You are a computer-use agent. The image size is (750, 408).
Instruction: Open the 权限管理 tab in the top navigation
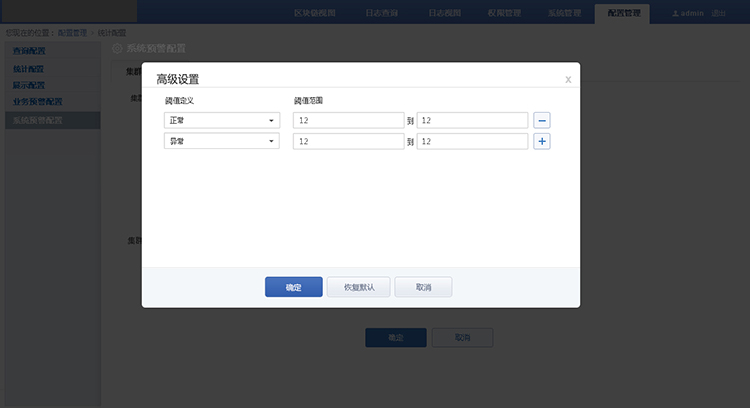point(504,13)
